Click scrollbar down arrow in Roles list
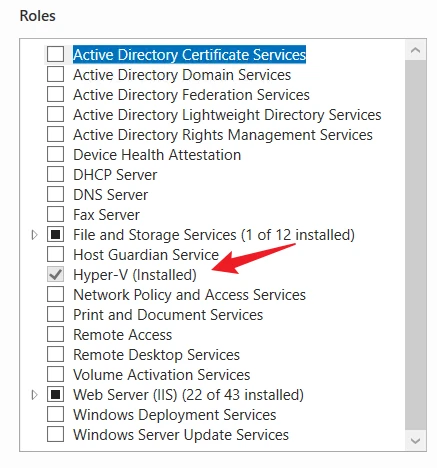 pyautogui.click(x=415, y=441)
